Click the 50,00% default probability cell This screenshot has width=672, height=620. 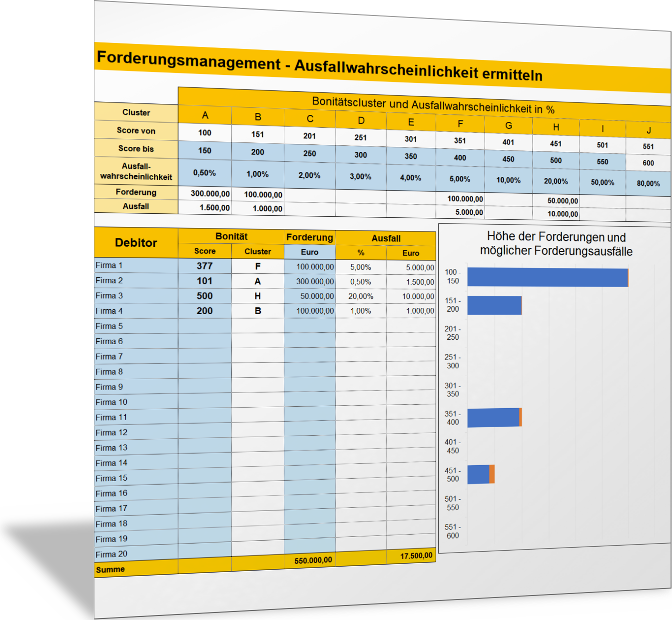click(x=603, y=182)
